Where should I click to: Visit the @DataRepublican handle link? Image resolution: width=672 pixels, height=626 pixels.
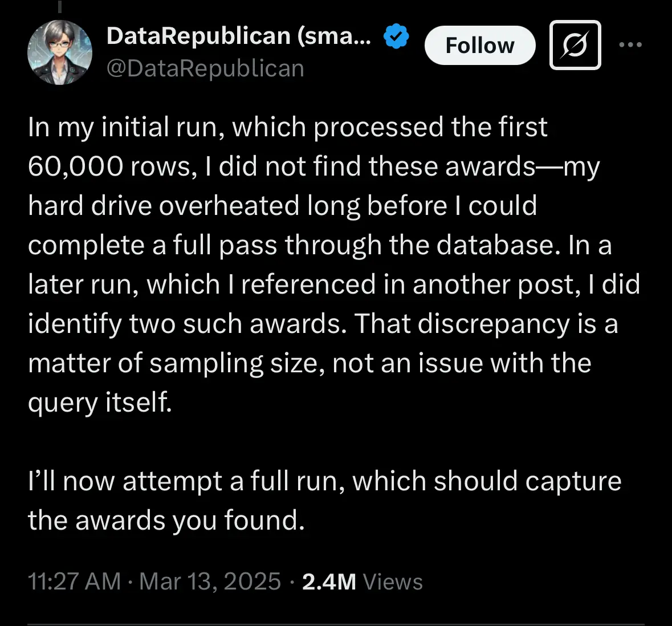point(205,68)
